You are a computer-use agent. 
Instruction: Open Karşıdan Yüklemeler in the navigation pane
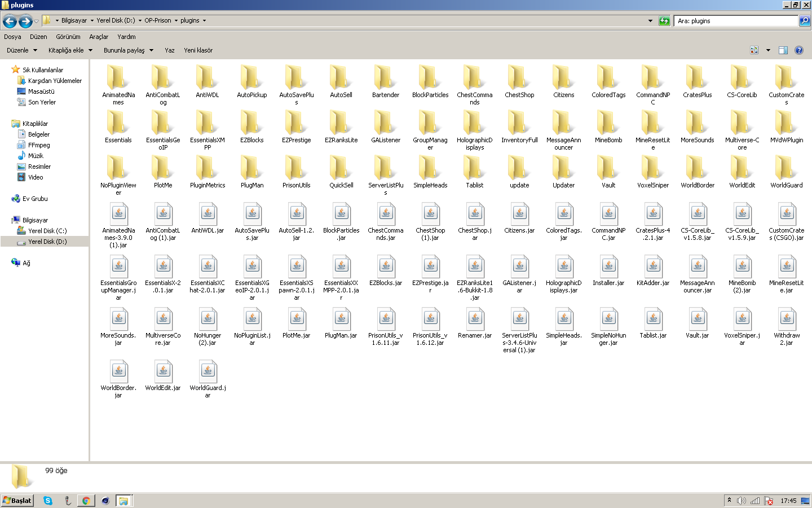tap(50, 81)
